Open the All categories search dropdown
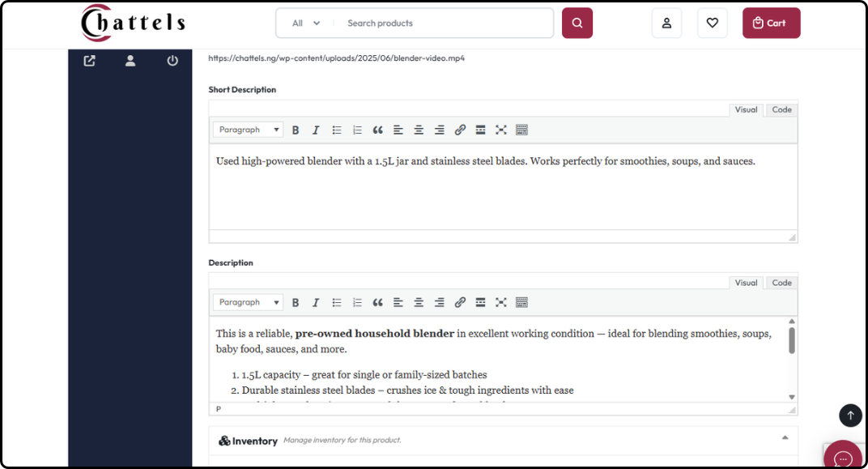The width and height of the screenshot is (868, 469). pyautogui.click(x=306, y=23)
